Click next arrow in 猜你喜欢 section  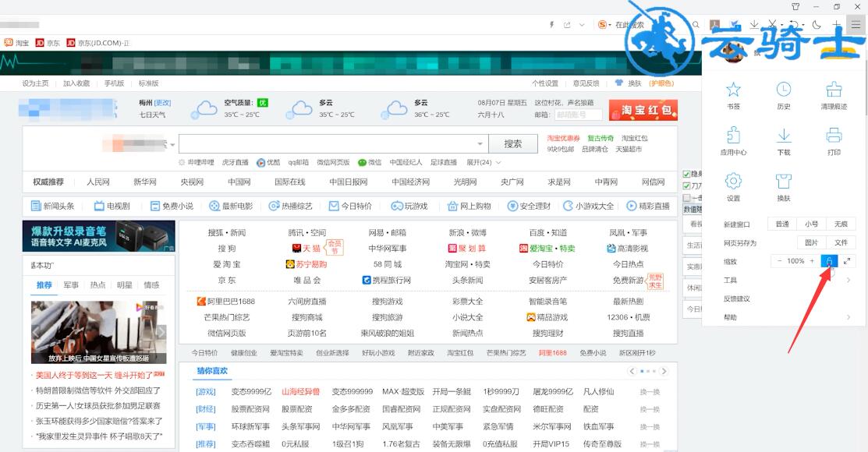(664, 371)
